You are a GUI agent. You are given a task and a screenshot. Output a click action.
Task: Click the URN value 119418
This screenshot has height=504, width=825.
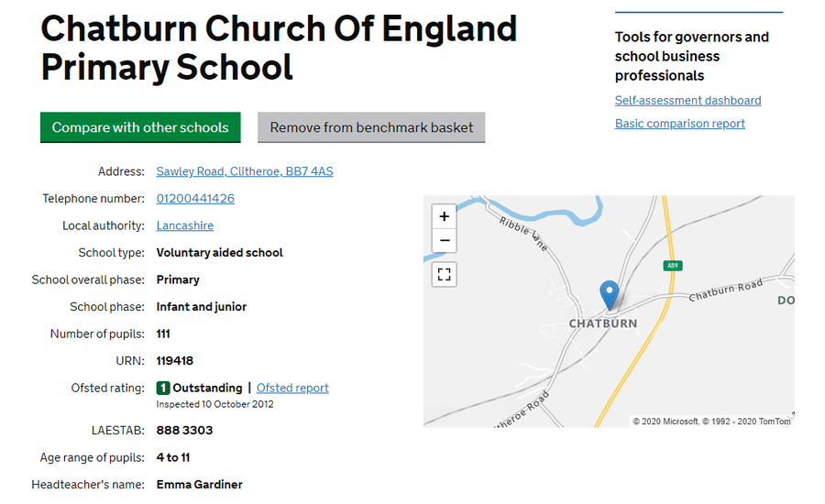click(175, 361)
